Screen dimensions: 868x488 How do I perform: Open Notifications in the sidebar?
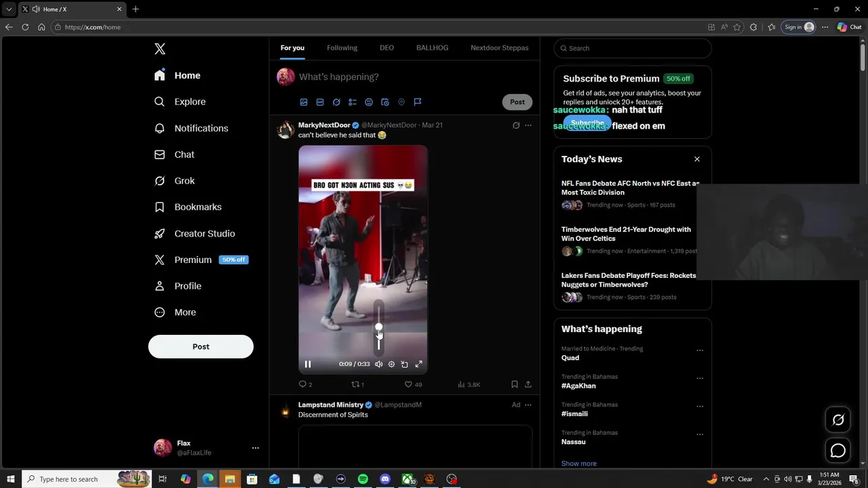[x=192, y=128]
